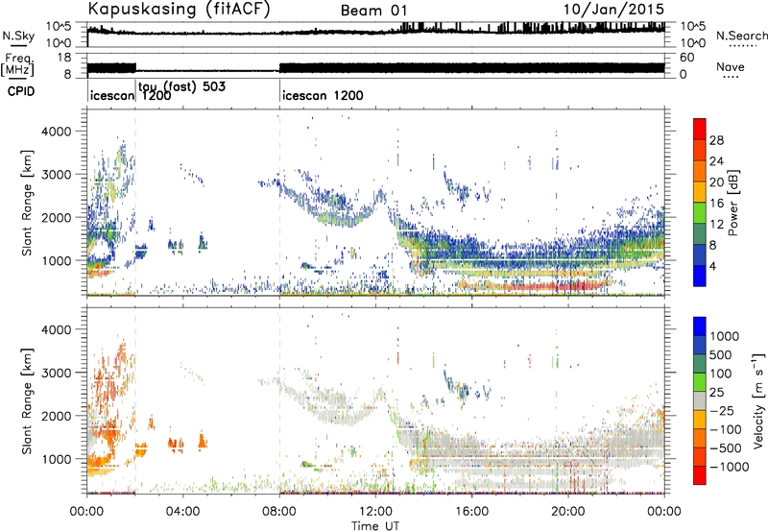Click the CPID row label

coord(21,91)
